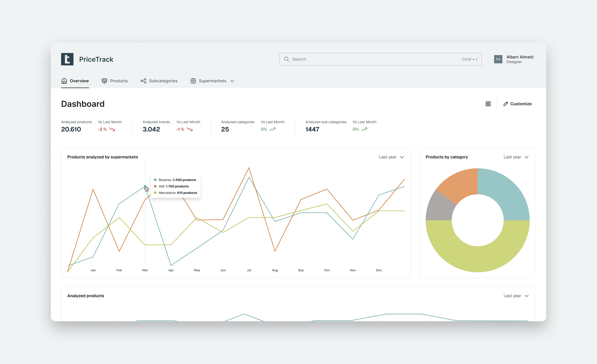Click the Customize button
Screen dimensions: 597x364
[x=520, y=104]
